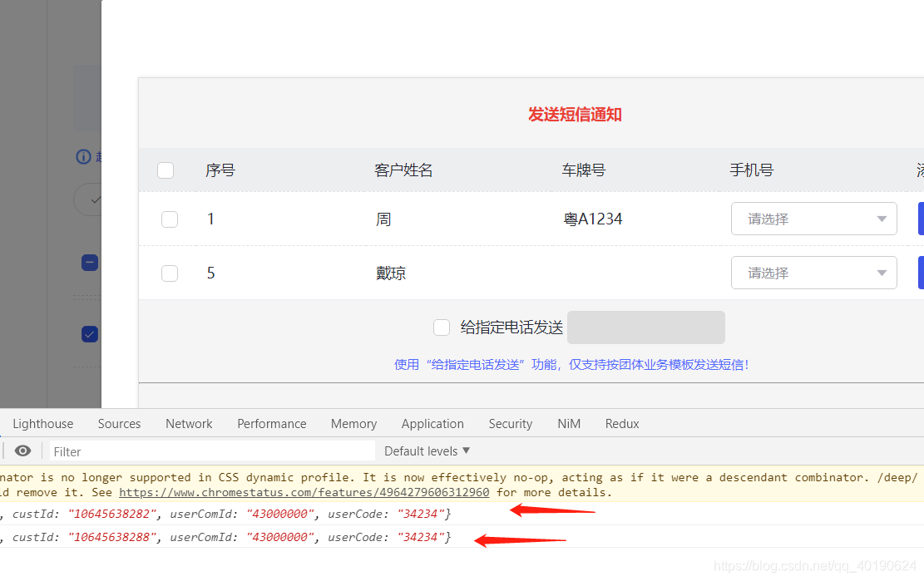Enable the 给指定电话发送 option
Screen dimensions: 924x581
[x=442, y=327]
